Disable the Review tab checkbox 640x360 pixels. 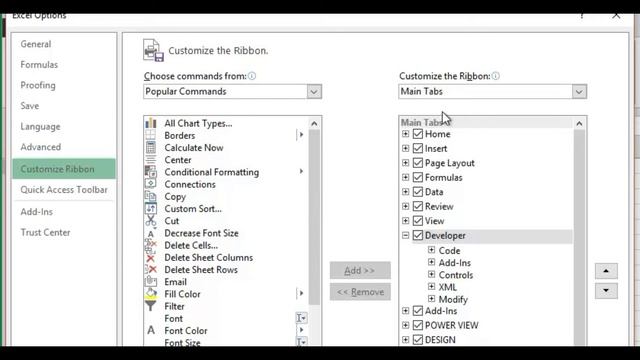pyautogui.click(x=418, y=206)
